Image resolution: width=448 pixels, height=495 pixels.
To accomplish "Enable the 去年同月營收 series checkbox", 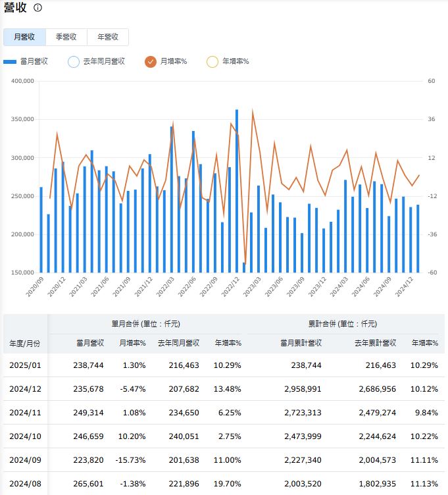I will (x=74, y=62).
